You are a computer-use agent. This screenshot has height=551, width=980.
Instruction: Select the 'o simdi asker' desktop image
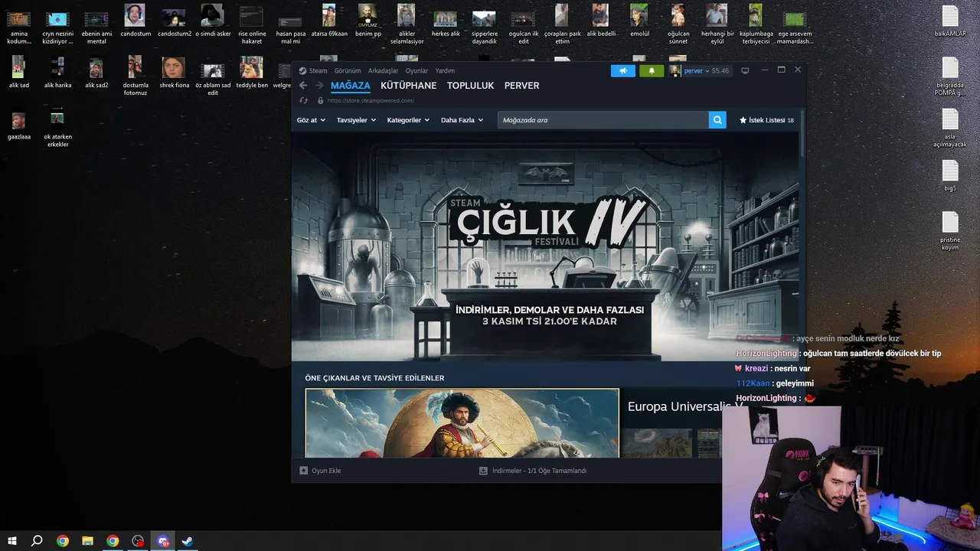tap(213, 21)
